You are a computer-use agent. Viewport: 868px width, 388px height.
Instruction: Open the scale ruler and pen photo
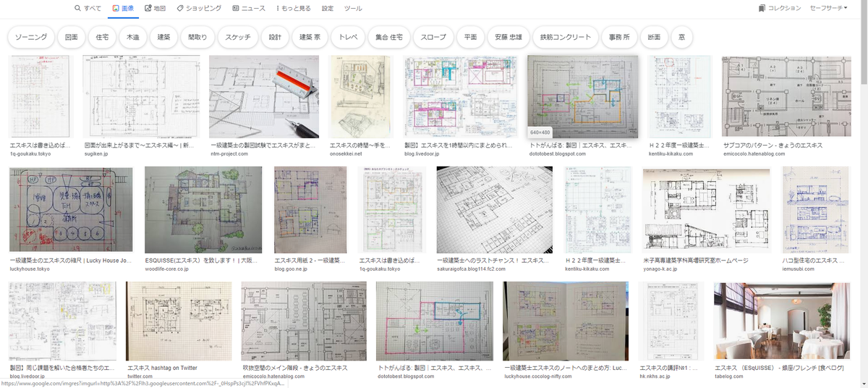point(265,96)
